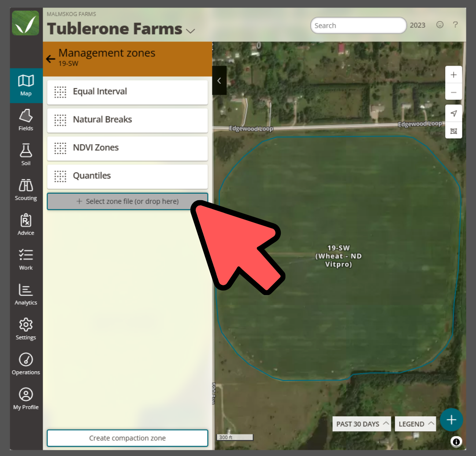Screen dimensions: 476x456
Task: Click the green leaf app logo
Action: (26, 23)
